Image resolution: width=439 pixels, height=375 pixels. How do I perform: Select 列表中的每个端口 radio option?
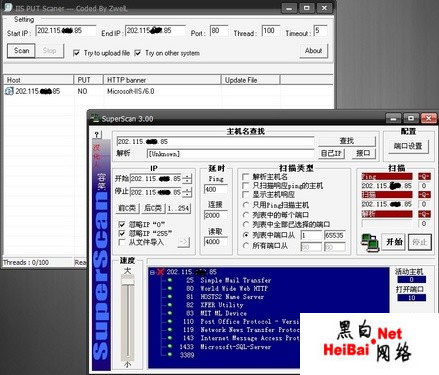click(246, 215)
